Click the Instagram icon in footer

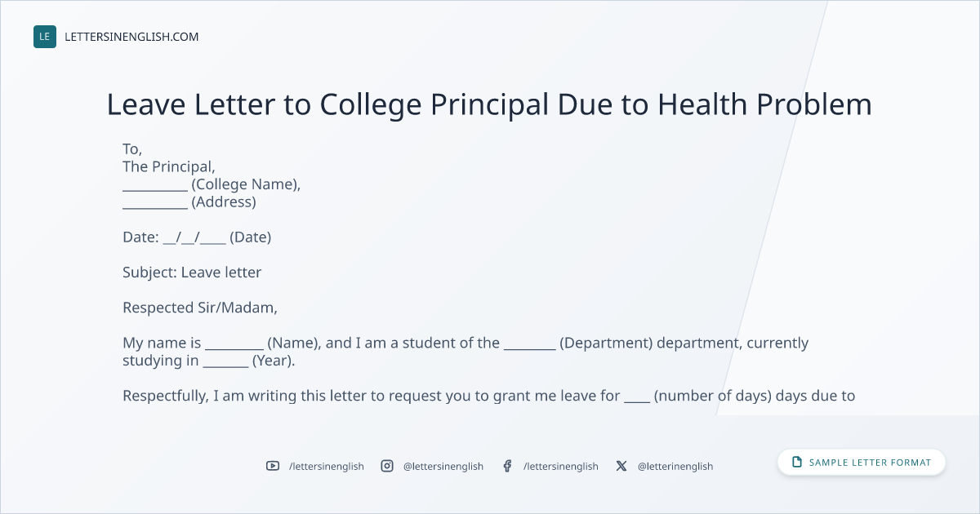click(x=387, y=466)
